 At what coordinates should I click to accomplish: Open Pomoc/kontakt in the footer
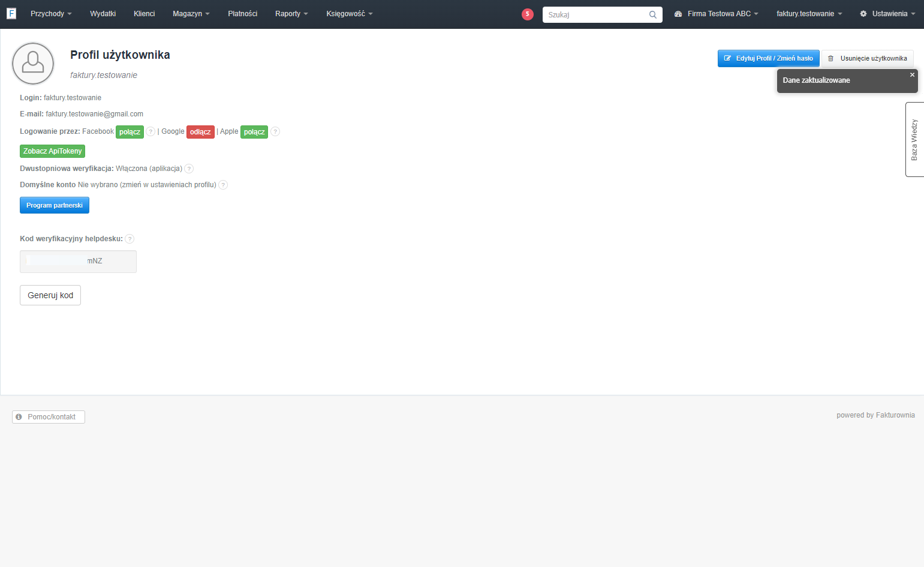(49, 417)
